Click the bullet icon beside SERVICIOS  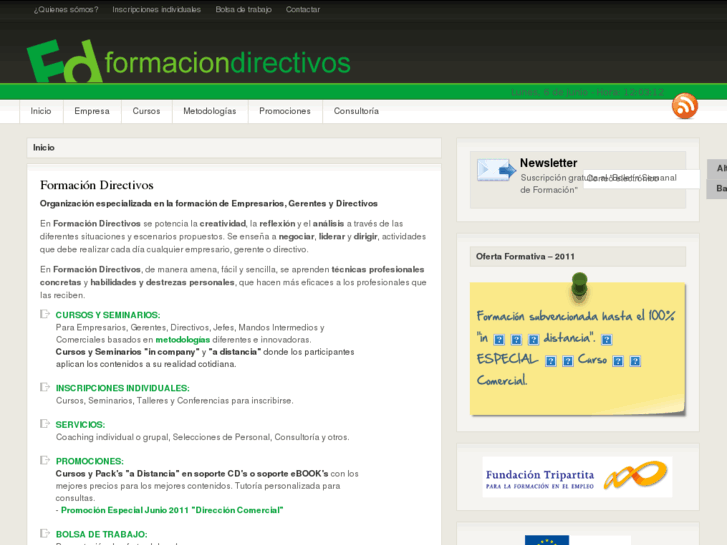45,424
